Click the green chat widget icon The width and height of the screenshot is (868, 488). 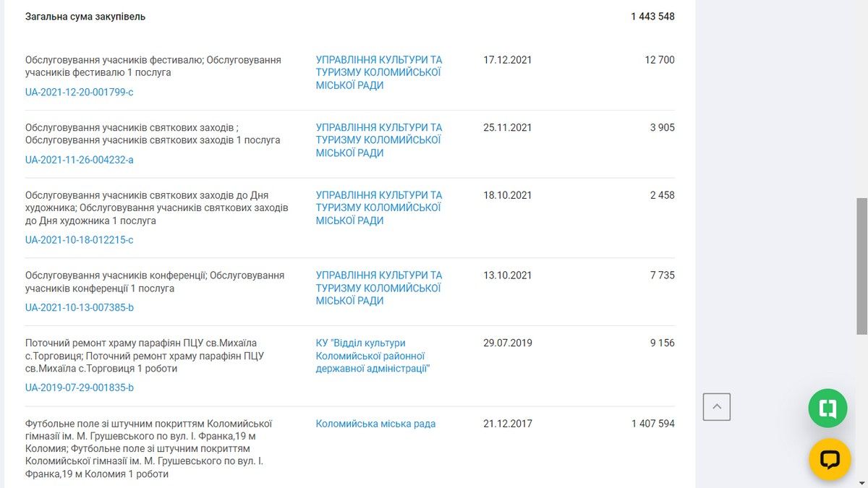coord(827,408)
